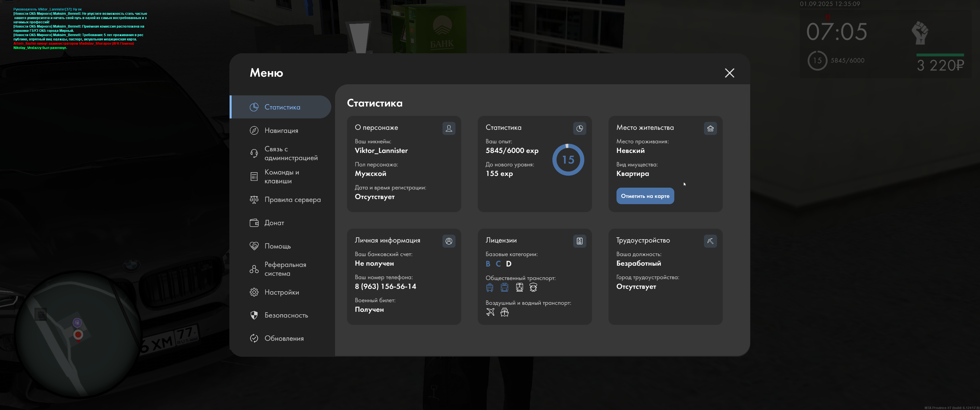Select the D license category letter
Viewport: 980px width, 410px height.
[x=508, y=264]
